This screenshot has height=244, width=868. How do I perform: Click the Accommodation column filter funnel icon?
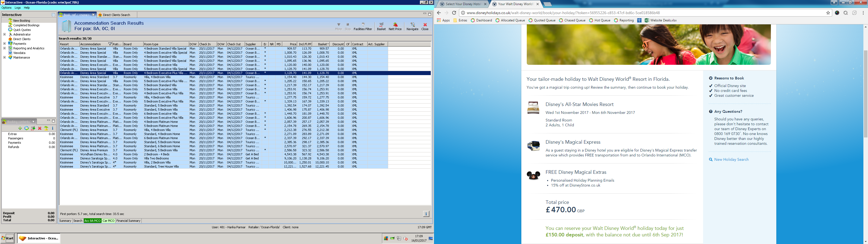point(110,44)
